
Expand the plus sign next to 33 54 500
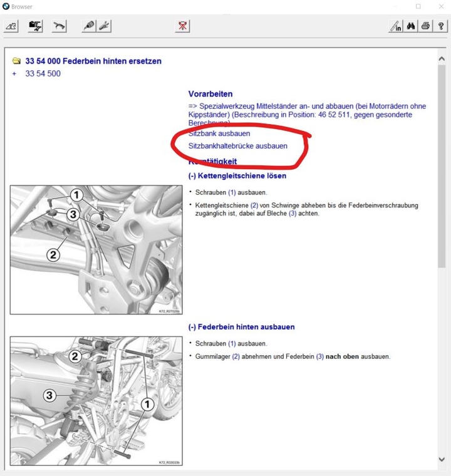point(14,73)
